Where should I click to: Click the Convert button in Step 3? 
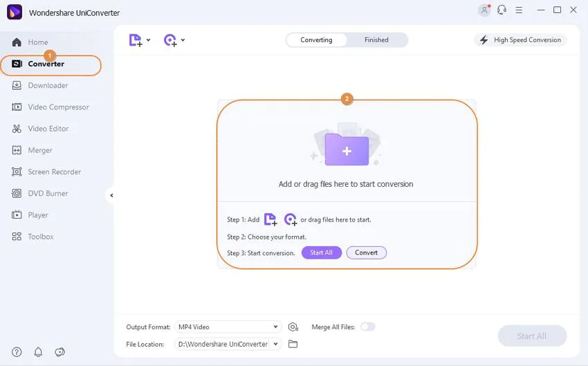click(x=367, y=253)
